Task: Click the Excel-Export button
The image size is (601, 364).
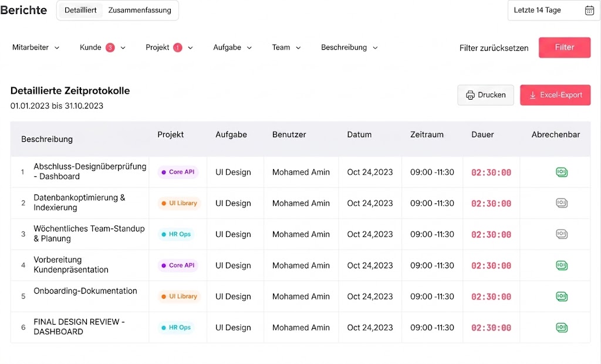Action: [555, 95]
